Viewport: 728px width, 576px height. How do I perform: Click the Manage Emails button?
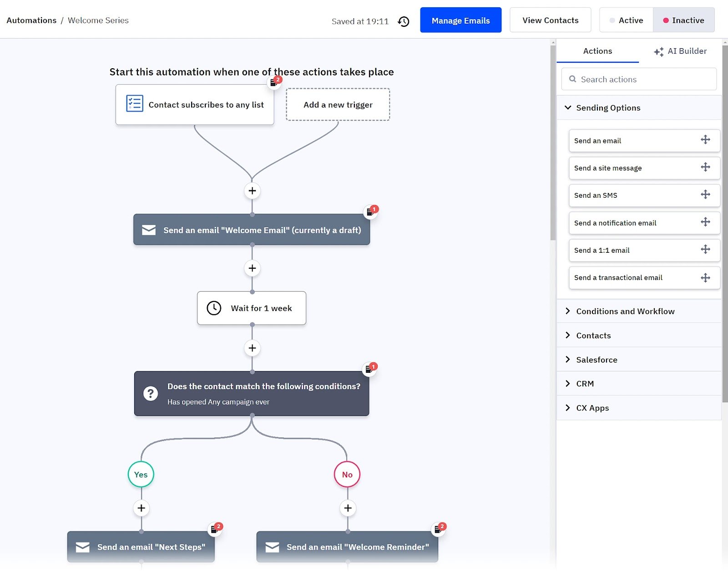point(460,20)
